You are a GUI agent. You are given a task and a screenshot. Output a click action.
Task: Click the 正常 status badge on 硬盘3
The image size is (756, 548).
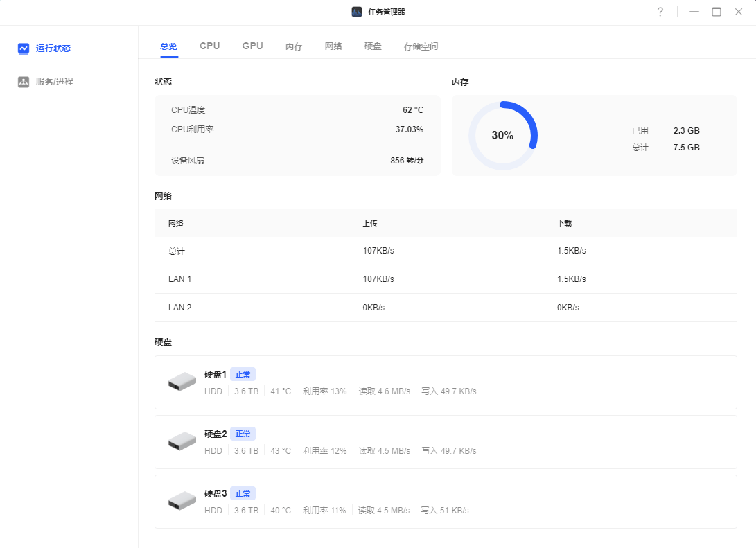pos(243,493)
